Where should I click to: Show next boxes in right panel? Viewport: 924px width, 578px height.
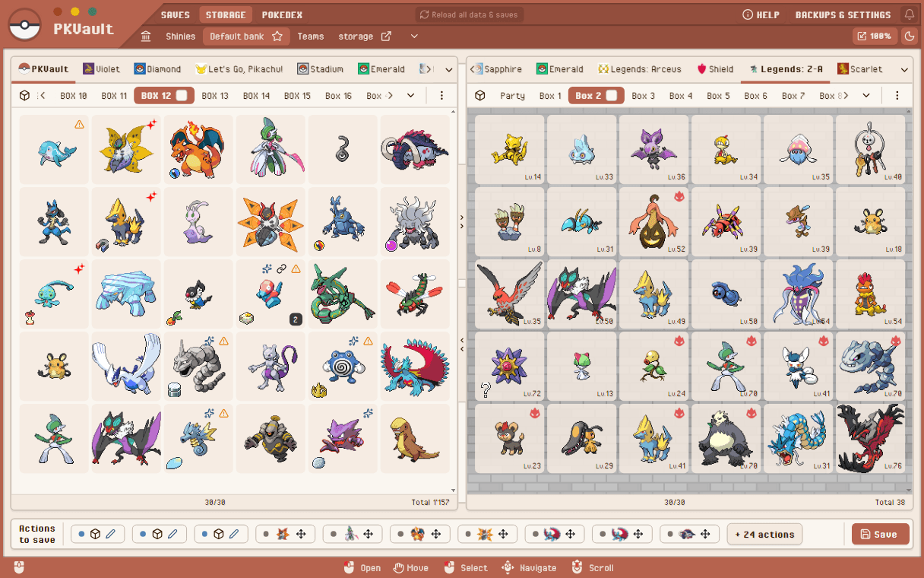pyautogui.click(x=845, y=95)
